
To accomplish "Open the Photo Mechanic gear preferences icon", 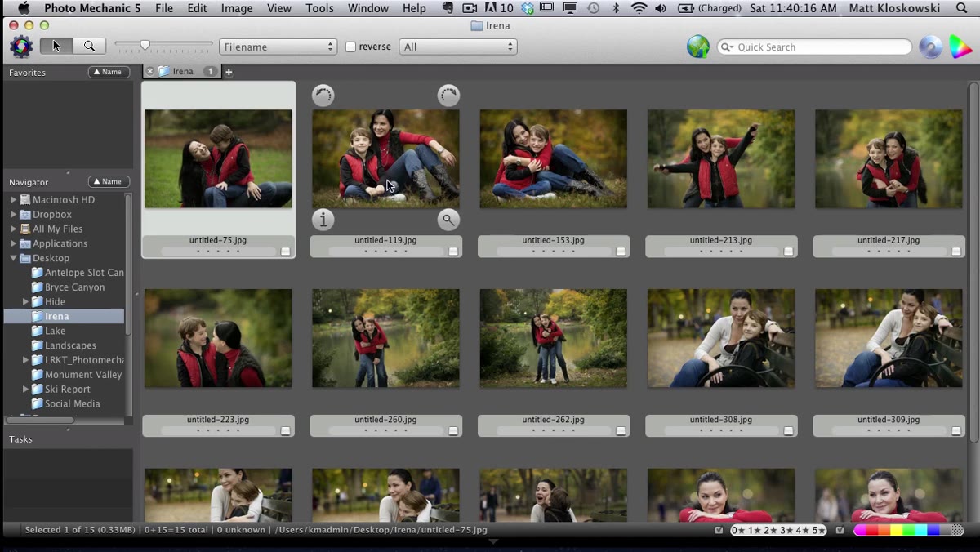I will point(20,47).
